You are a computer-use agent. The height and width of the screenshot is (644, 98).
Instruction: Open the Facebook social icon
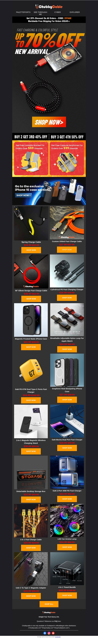pyautogui.click(x=45, y=633)
